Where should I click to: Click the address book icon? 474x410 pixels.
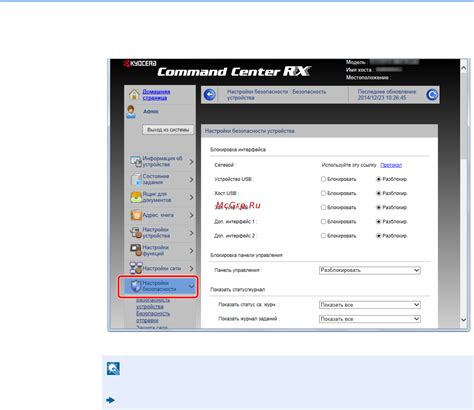pyautogui.click(x=136, y=215)
